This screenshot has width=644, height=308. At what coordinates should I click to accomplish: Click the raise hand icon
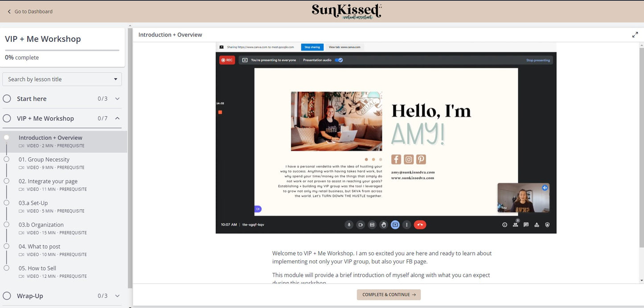[384, 225]
